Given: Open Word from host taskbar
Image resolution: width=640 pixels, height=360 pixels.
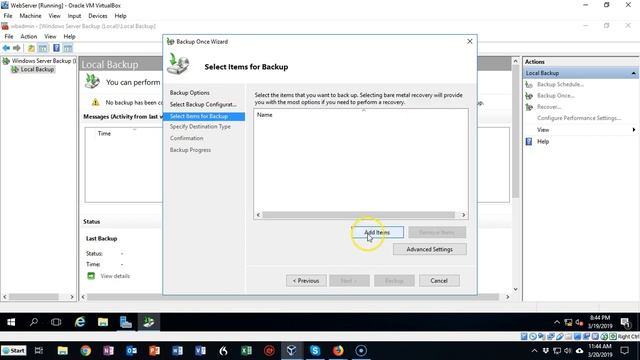Looking at the screenshot, I should [x=178, y=351].
